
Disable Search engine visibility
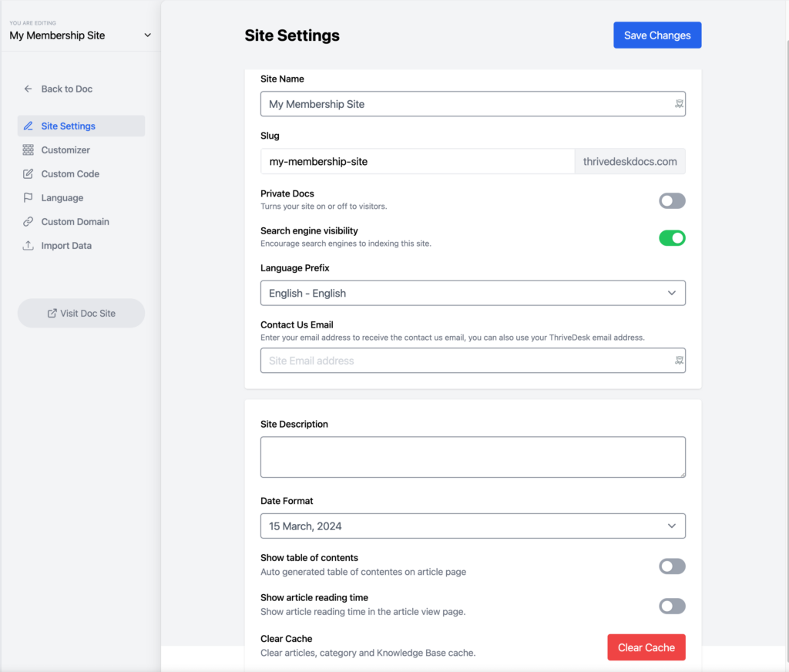(672, 237)
